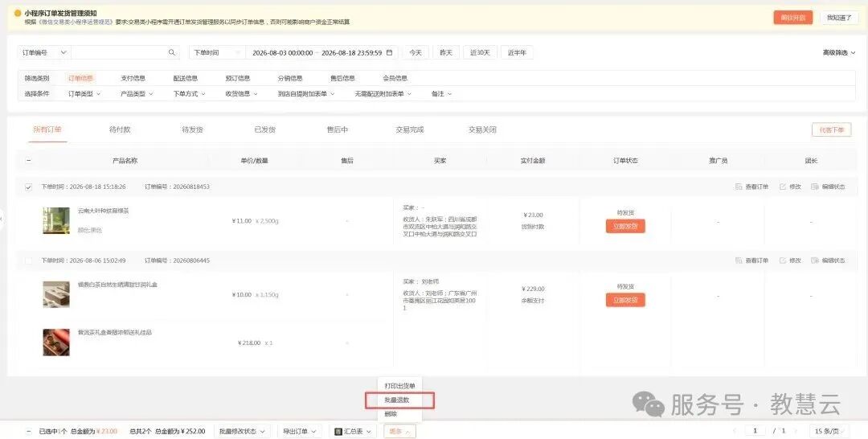Click the order number search input field
This screenshot has width=868, height=439.
[118, 52]
